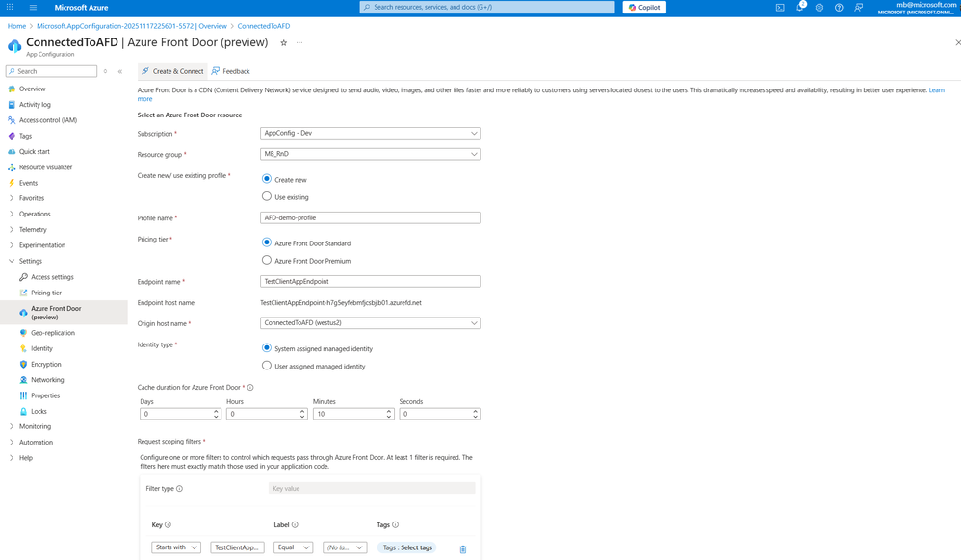The width and height of the screenshot is (961, 560).
Task: Open the portal settings gear icon
Action: click(x=819, y=8)
